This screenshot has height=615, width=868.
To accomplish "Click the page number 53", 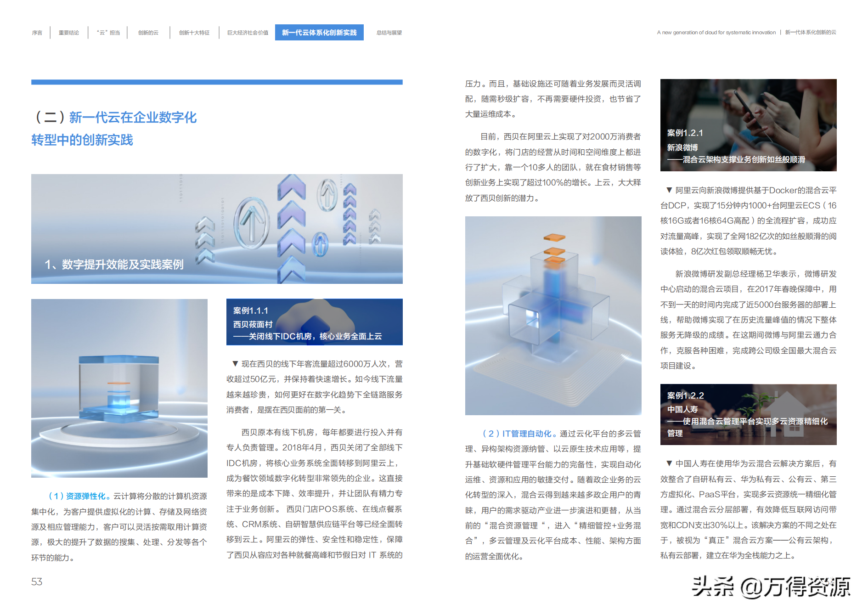I will (x=37, y=582).
